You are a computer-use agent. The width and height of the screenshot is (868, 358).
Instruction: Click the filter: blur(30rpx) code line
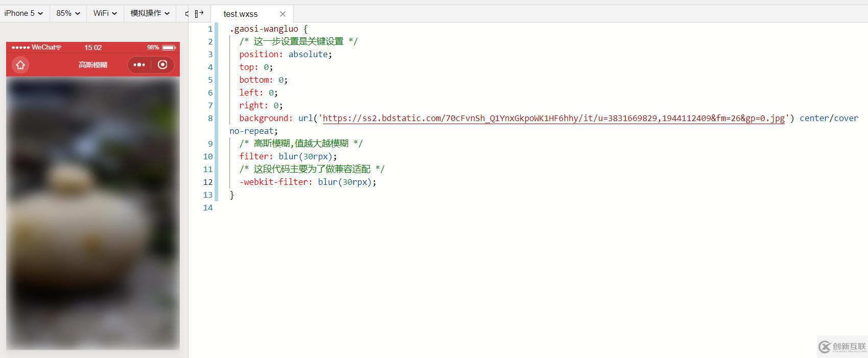coord(288,156)
